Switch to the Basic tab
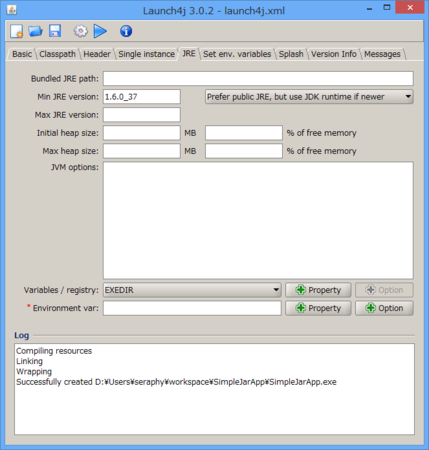The height and width of the screenshot is (450, 429). (22, 54)
